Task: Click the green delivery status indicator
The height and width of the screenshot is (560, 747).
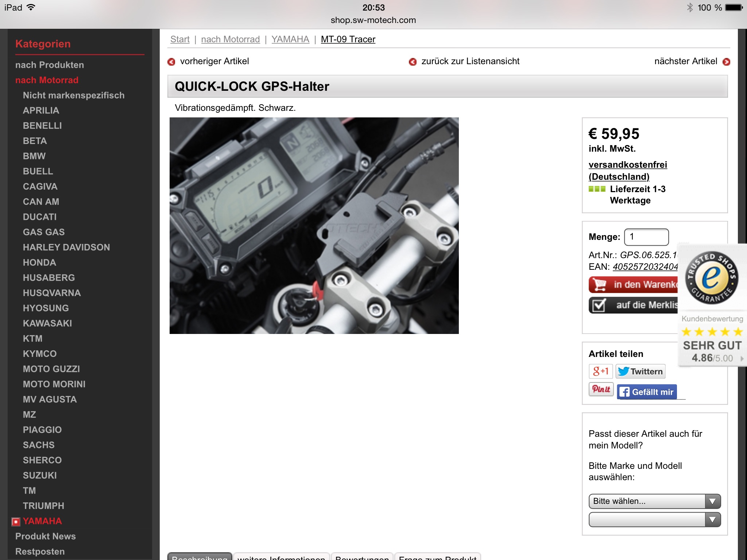Action: [x=597, y=189]
